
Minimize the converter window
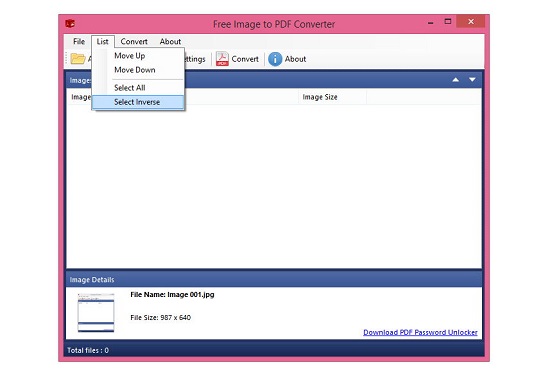tap(430, 22)
